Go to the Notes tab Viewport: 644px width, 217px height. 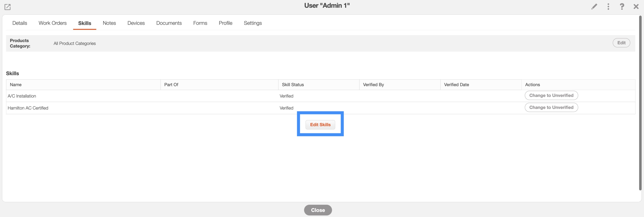pos(109,23)
